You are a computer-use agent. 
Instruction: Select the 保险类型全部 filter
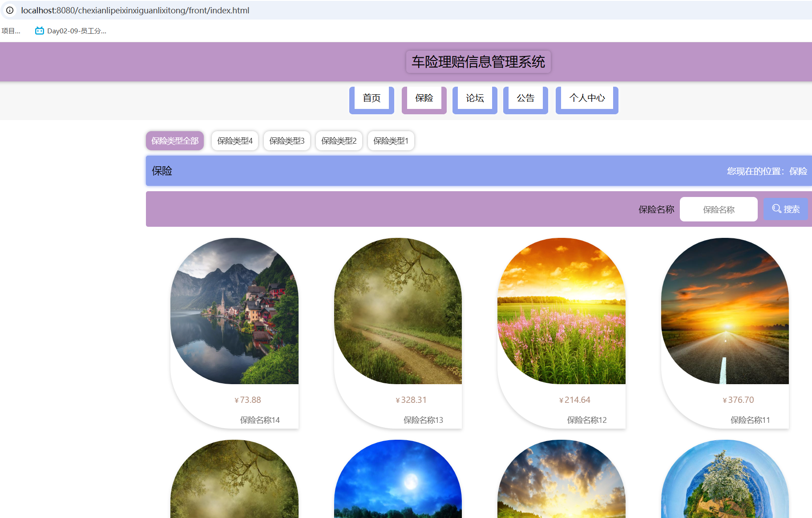(175, 141)
